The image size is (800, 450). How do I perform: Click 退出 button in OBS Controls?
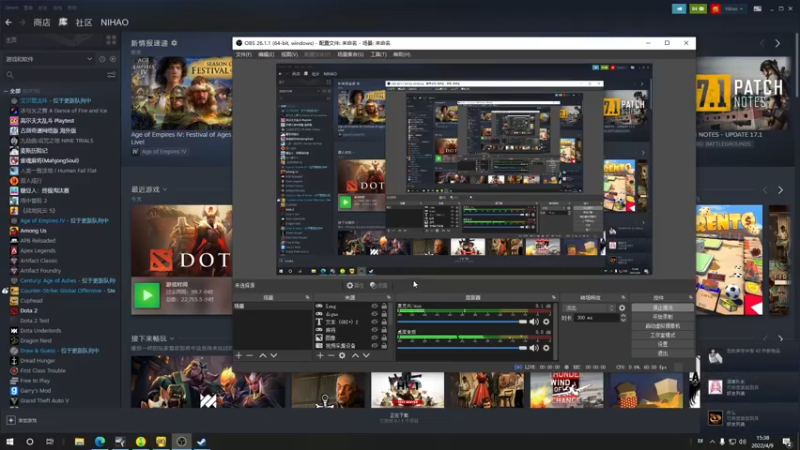click(662, 353)
